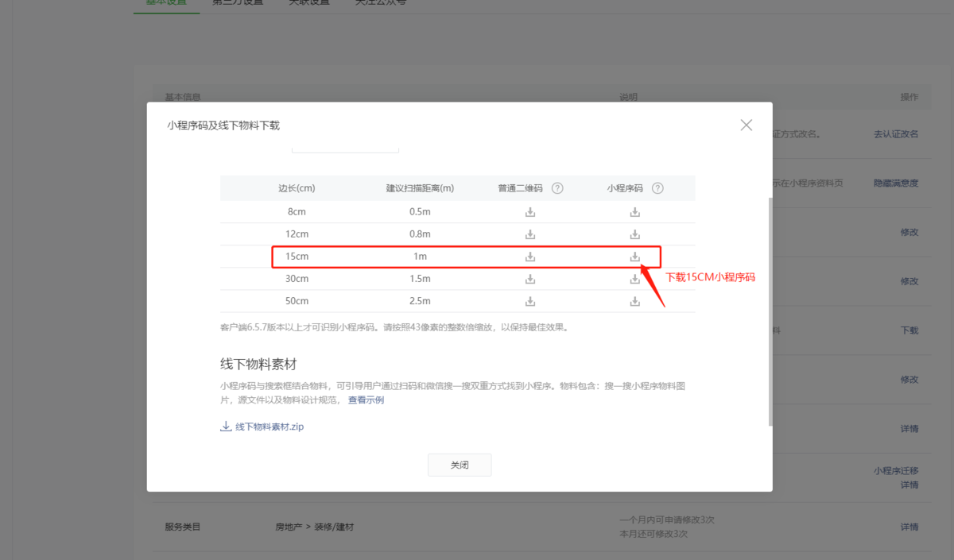Image resolution: width=954 pixels, height=560 pixels.
Task: Click 隐藏满意度 in background page
Action: [x=896, y=183]
